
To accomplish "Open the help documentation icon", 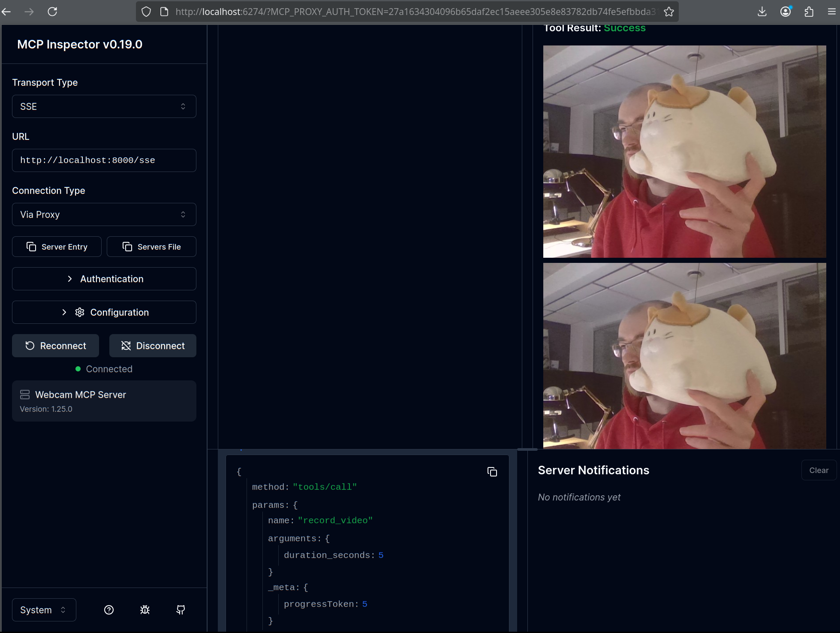I will pyautogui.click(x=108, y=609).
